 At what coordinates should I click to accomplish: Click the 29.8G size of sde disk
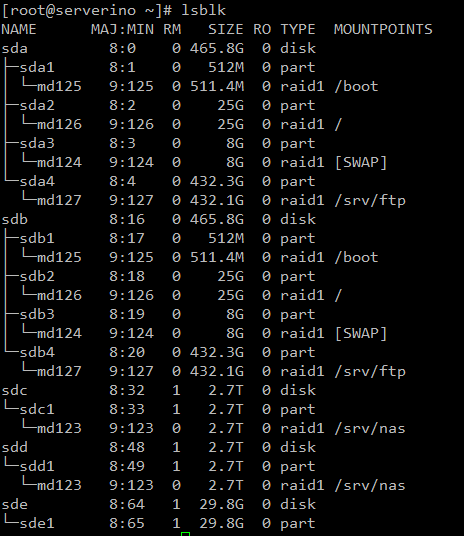222,505
